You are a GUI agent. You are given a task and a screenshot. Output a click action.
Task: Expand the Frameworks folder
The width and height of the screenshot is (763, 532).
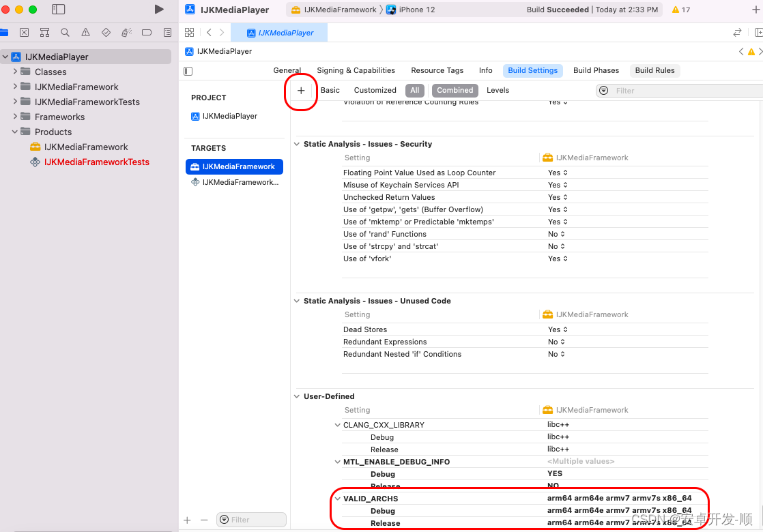(x=15, y=117)
